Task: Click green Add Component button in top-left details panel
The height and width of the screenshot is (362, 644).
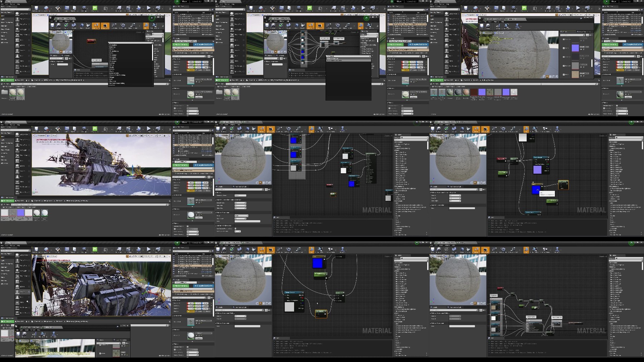Action: pos(181,44)
